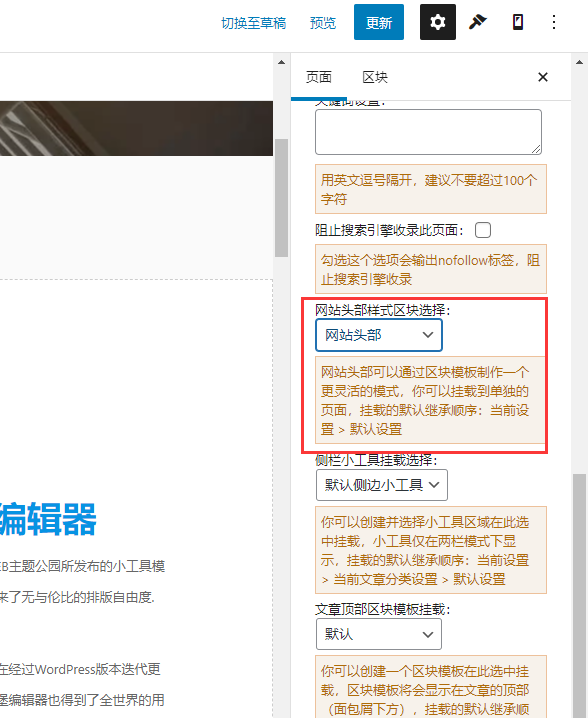
Task: Click the editor canvas scroll up arrow
Action: pos(281,62)
